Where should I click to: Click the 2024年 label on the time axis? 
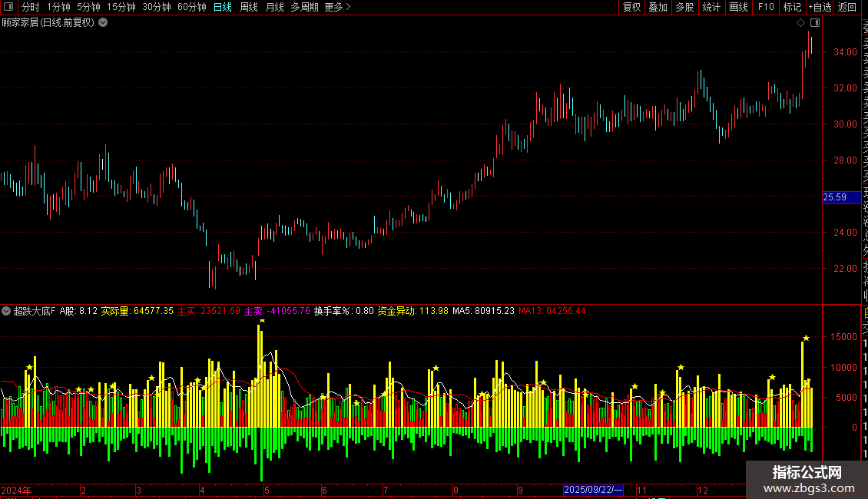click(16, 490)
